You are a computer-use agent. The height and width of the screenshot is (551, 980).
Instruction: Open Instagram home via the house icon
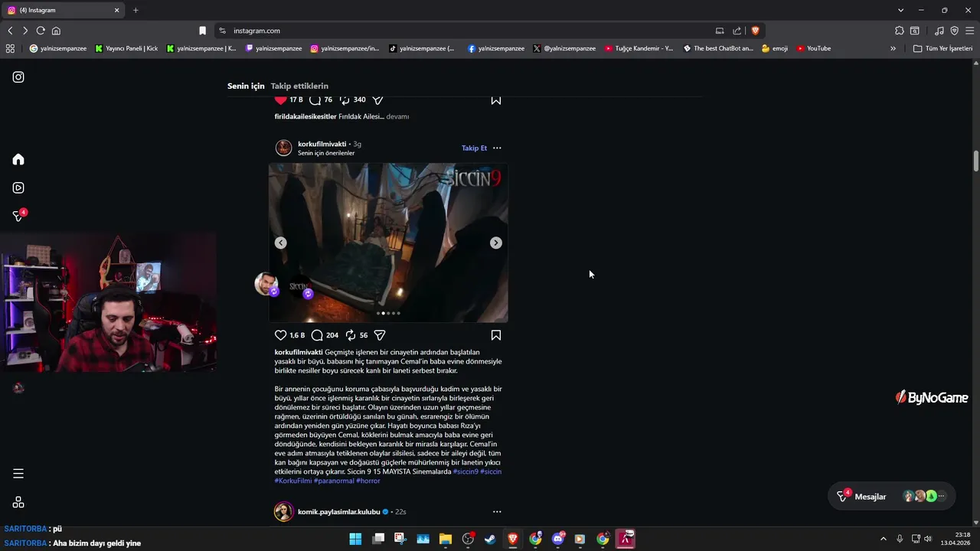18,159
